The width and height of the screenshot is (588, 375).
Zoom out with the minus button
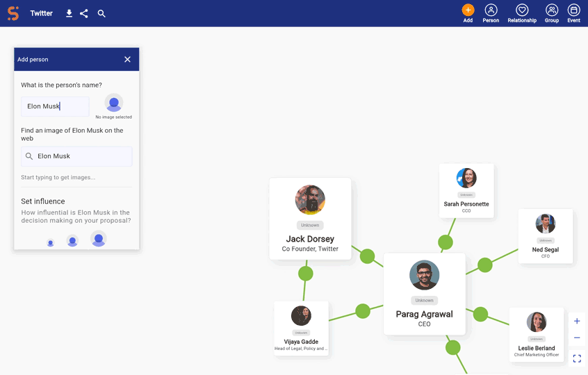pyautogui.click(x=577, y=338)
